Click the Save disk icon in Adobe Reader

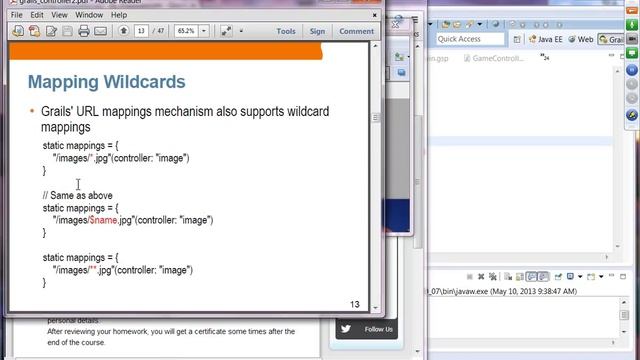point(67,31)
